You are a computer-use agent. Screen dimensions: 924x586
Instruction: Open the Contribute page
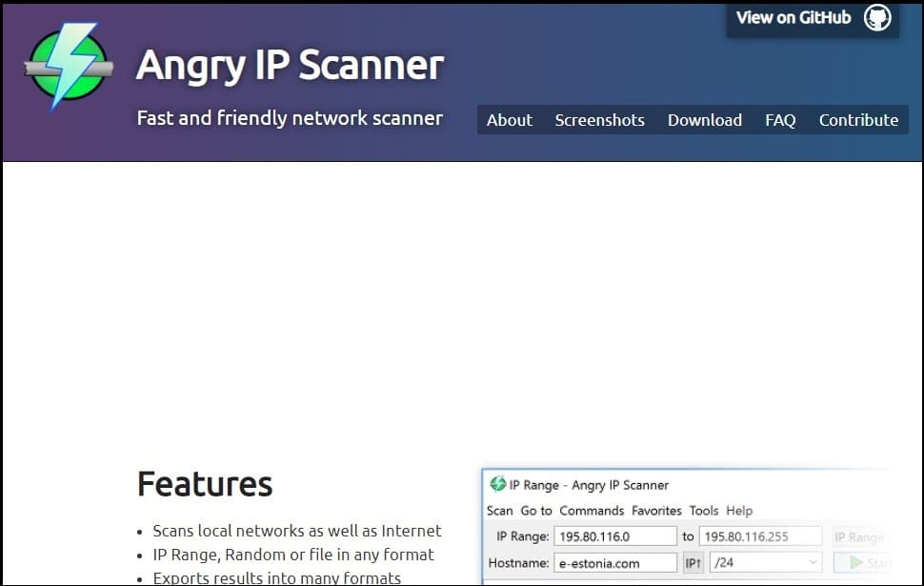(x=858, y=120)
